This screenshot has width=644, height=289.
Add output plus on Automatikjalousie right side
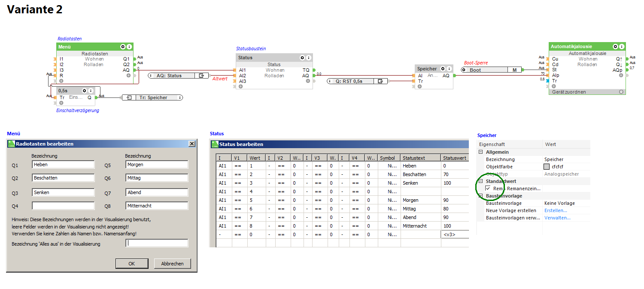(621, 75)
